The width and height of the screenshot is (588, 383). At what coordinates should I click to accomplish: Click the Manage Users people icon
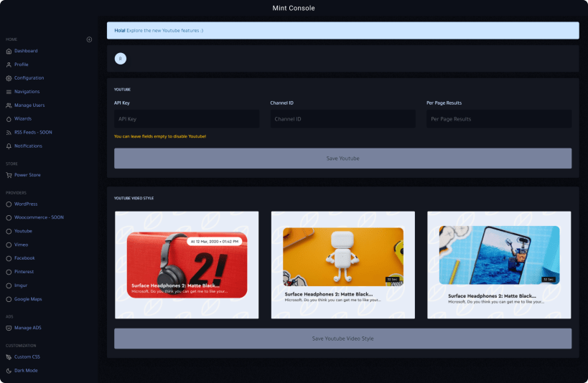9,105
